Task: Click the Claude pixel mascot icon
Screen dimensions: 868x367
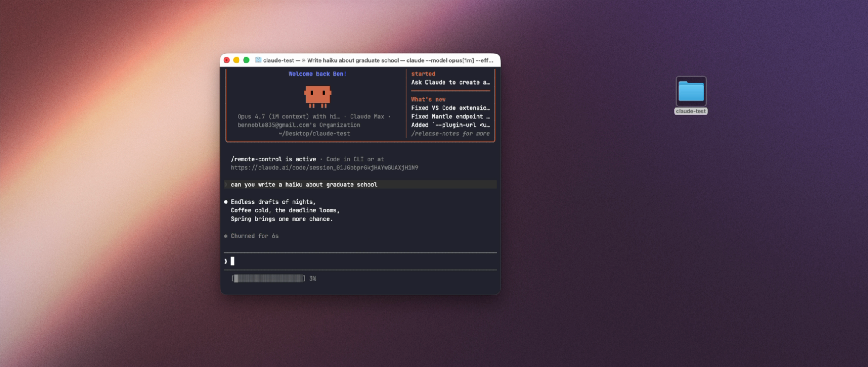Action: coord(318,97)
